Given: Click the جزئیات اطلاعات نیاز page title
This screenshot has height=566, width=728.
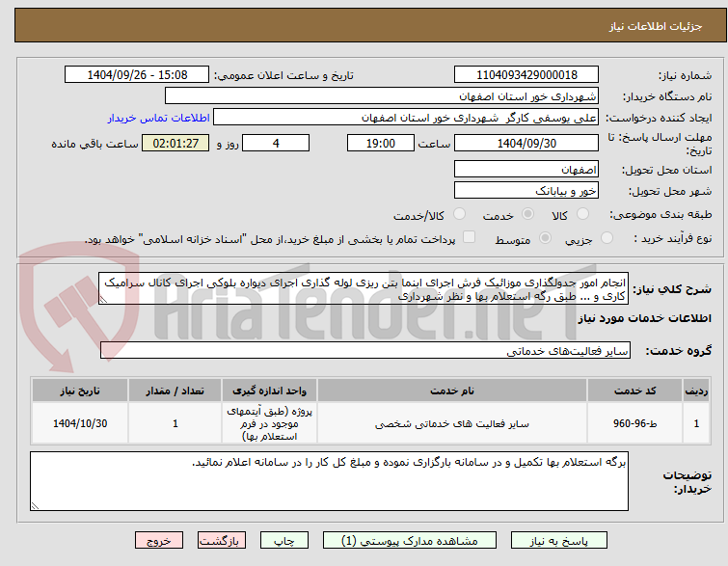Looking at the screenshot, I should pos(656,26).
